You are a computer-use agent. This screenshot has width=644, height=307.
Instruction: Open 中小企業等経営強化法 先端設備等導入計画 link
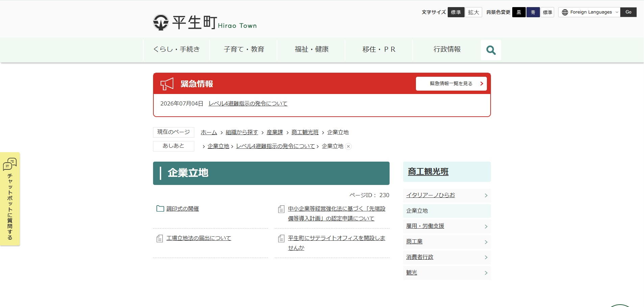pos(337,214)
